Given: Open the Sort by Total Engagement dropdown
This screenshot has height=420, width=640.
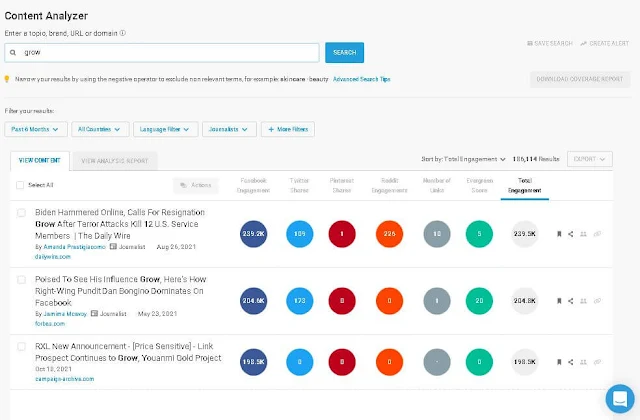Looking at the screenshot, I should pos(463,159).
